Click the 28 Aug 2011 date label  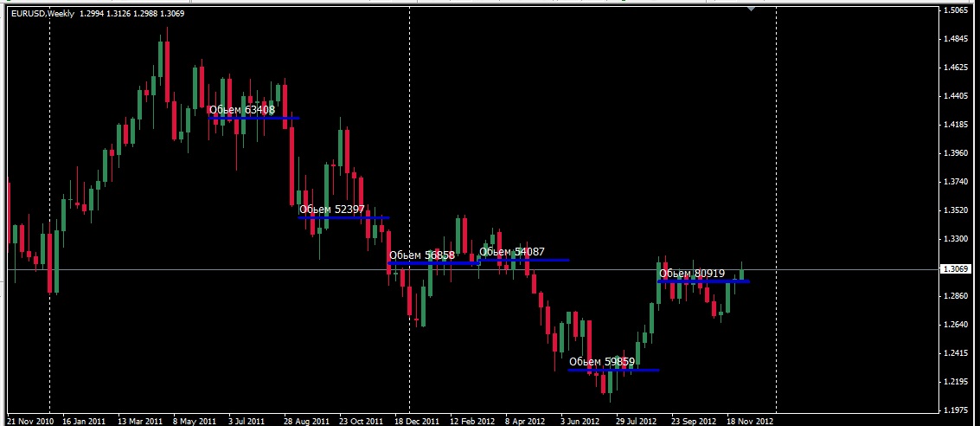point(306,421)
